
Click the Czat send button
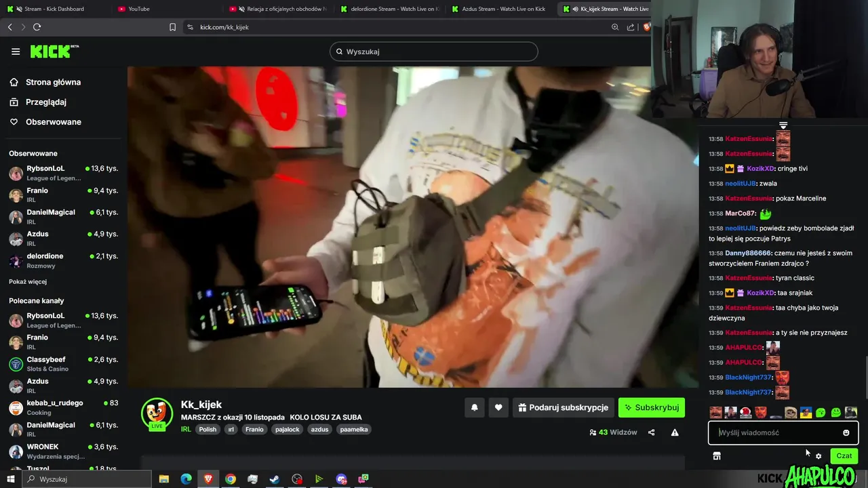pos(844,456)
